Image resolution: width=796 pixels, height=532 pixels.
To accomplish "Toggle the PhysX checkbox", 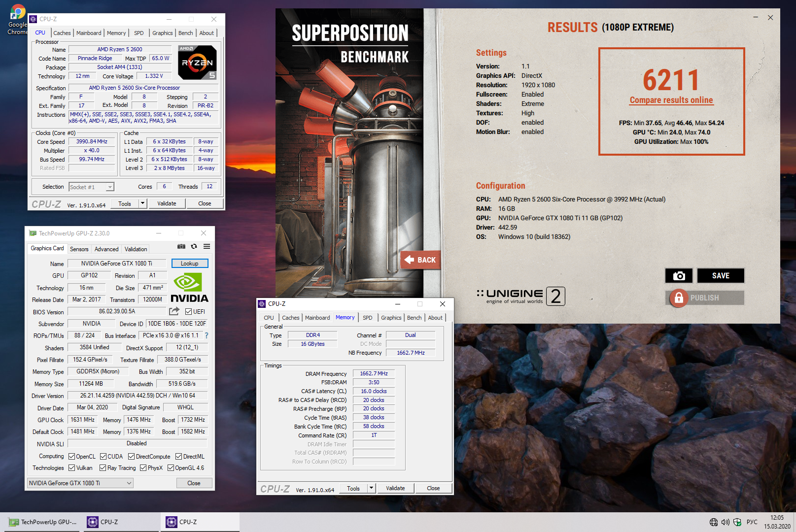I will click(x=143, y=468).
